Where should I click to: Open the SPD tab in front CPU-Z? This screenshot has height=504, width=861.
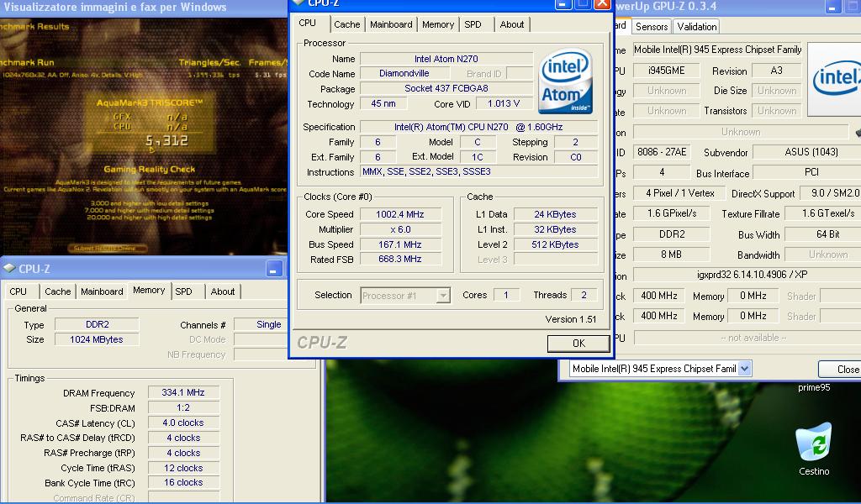473,24
